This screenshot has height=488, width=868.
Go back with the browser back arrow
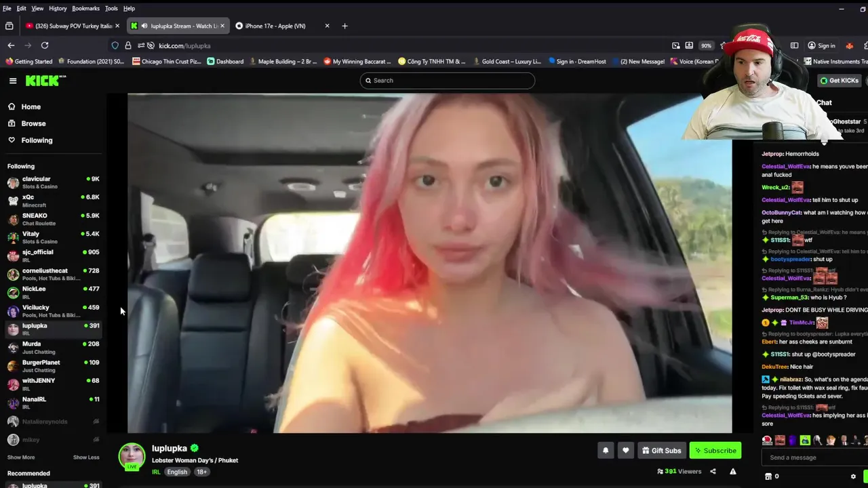coord(11,45)
